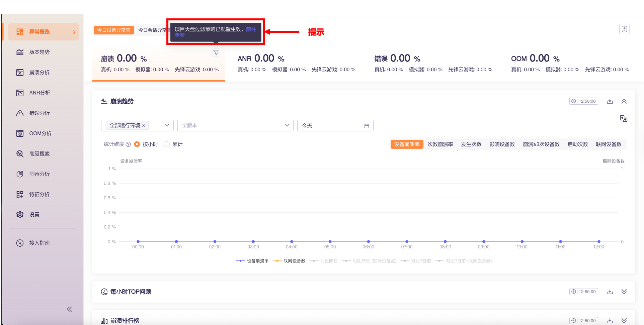Select the 次数崩溃率 metric tab
Viewport: 644px width, 325px height.
point(440,144)
